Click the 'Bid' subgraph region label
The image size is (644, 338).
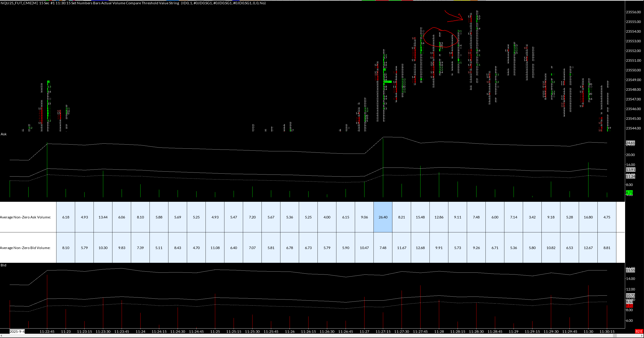coord(4,265)
